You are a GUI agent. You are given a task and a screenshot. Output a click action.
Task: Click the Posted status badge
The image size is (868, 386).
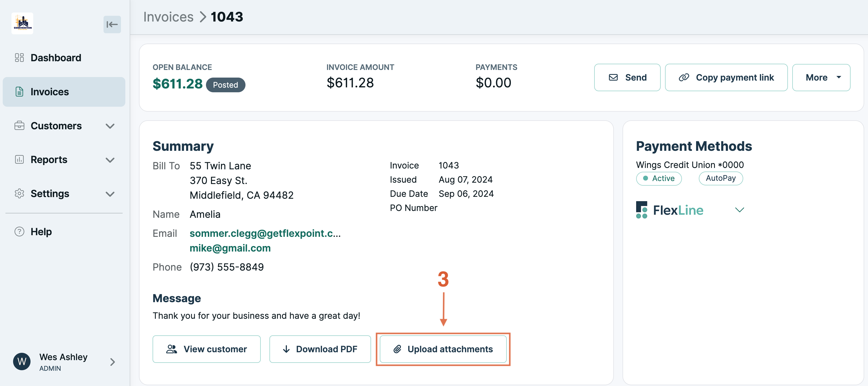tap(225, 85)
